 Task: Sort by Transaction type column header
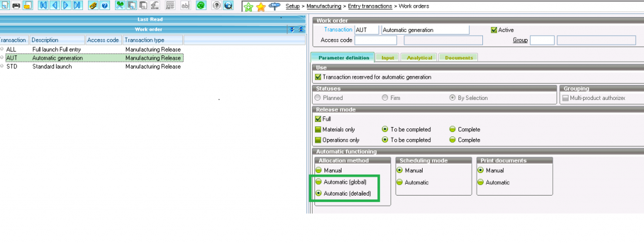click(153, 40)
